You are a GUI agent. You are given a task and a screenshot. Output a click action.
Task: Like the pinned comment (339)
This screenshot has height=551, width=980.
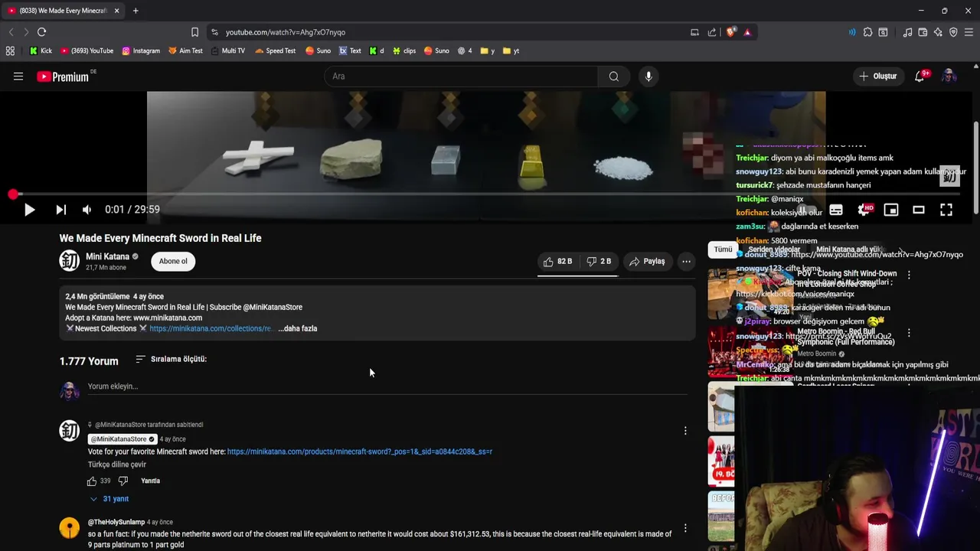click(92, 481)
